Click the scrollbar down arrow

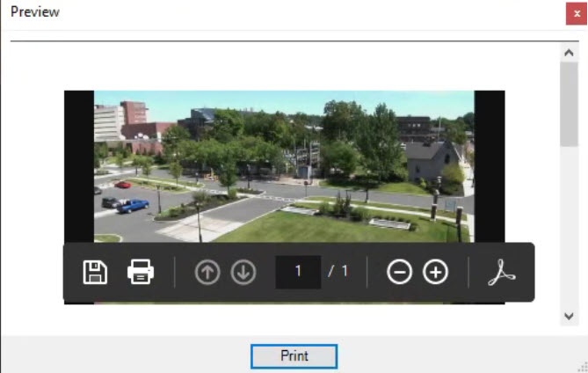[x=569, y=315]
